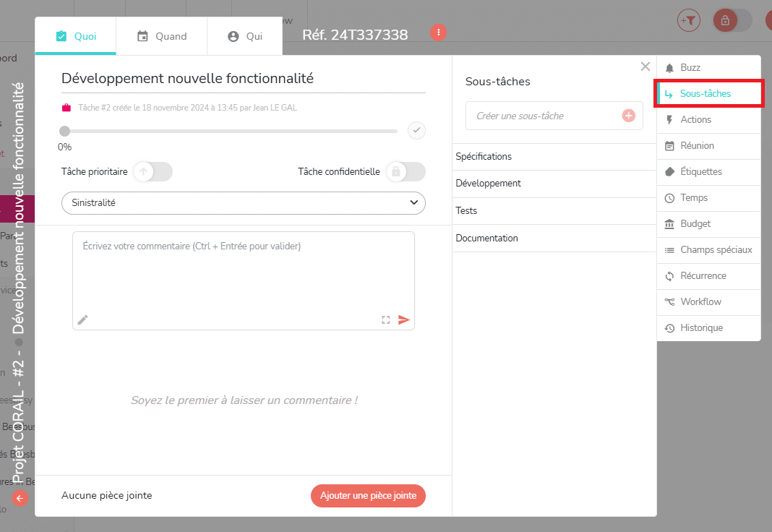Screen dimensions: 772x532
Task: Open Réunion in side menu
Action: pyautogui.click(x=709, y=146)
